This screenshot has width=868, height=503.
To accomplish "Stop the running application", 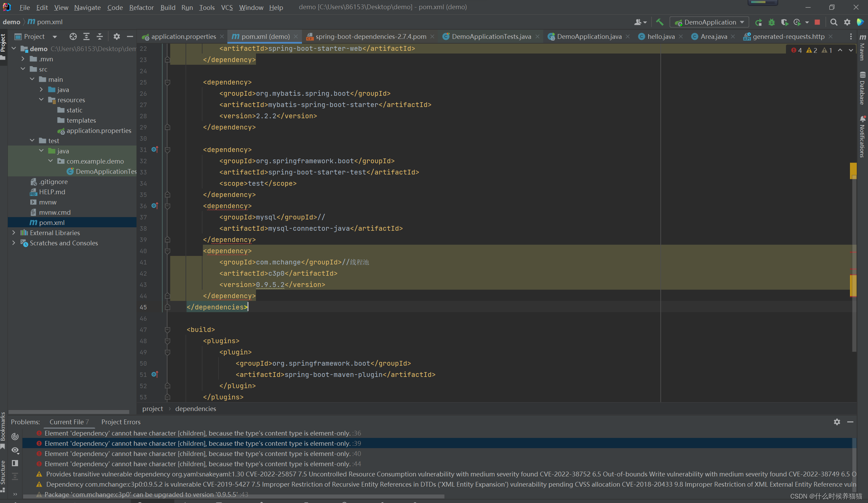I will [817, 22].
